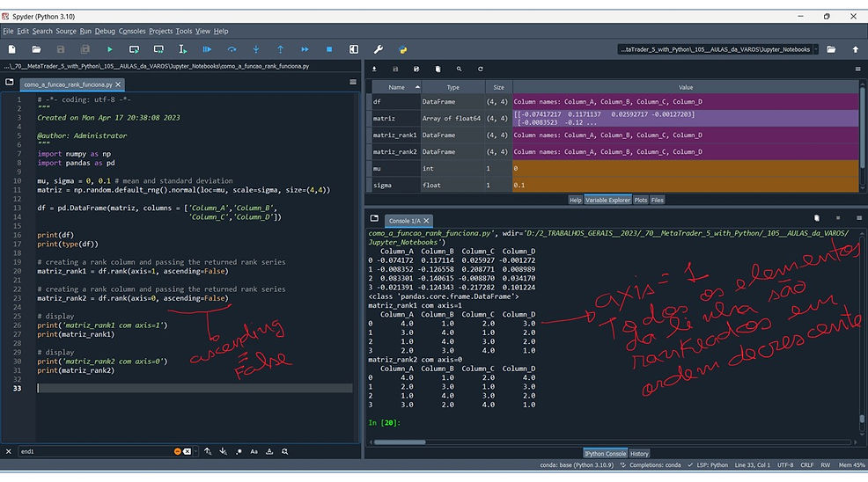868x482 pixels.
Task: Find the previous occurrence
Action: point(208,451)
